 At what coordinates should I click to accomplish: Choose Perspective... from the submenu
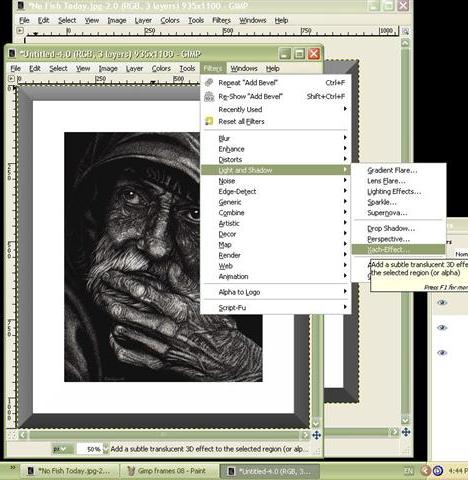[399, 239]
